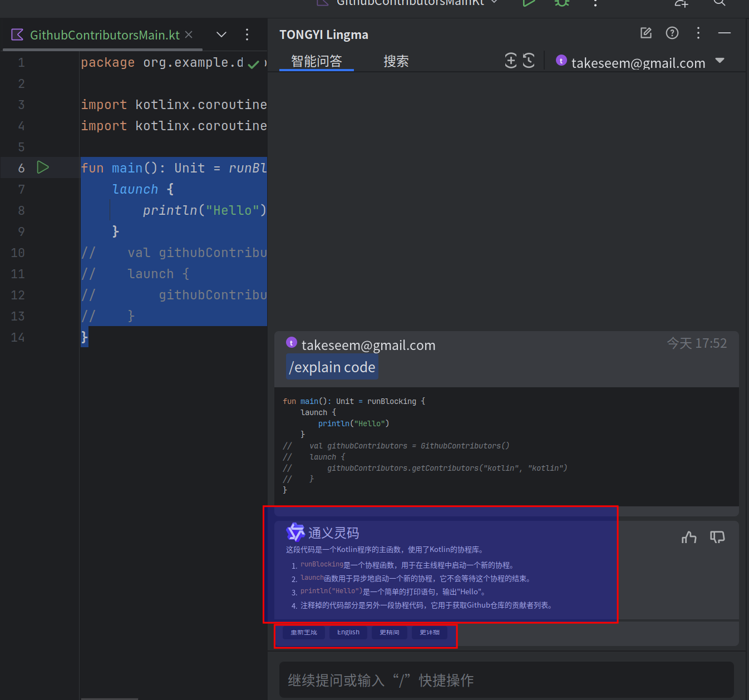
Task: Start debugging with the bug icon
Action: [x=562, y=3]
